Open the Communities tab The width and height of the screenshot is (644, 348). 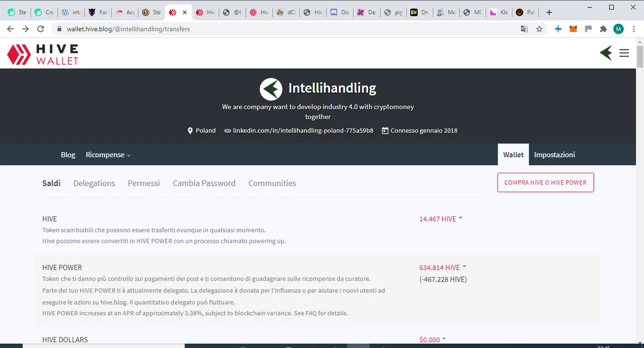(272, 183)
